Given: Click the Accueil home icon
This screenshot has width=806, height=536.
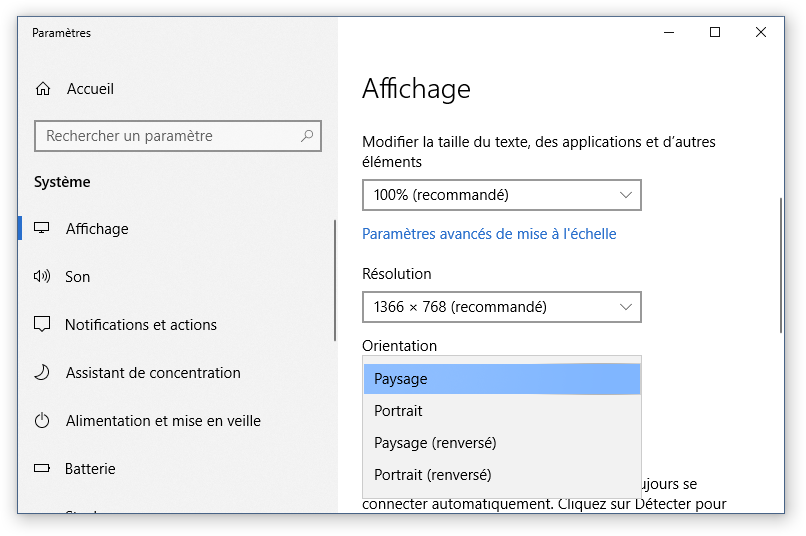Looking at the screenshot, I should pos(42,89).
